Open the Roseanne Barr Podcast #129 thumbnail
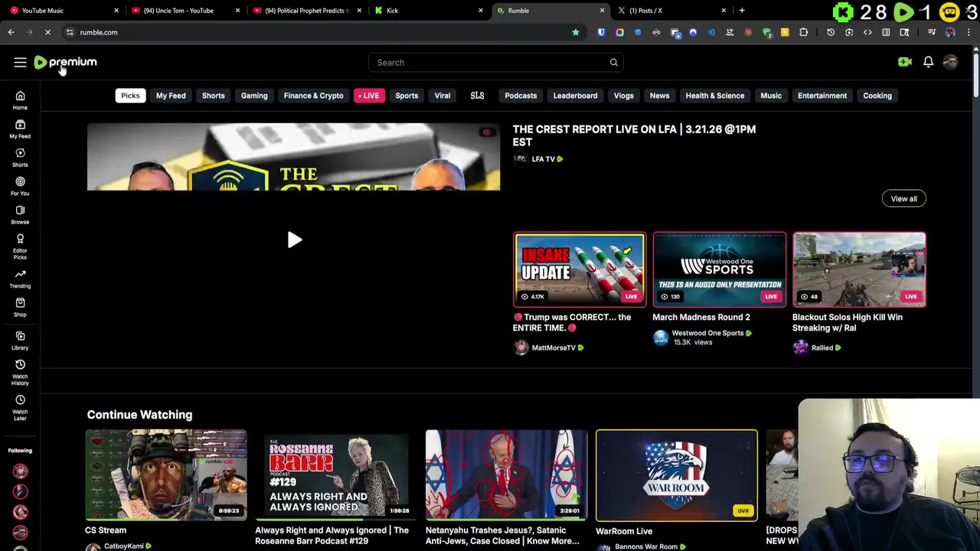Image resolution: width=980 pixels, height=551 pixels. [x=336, y=475]
